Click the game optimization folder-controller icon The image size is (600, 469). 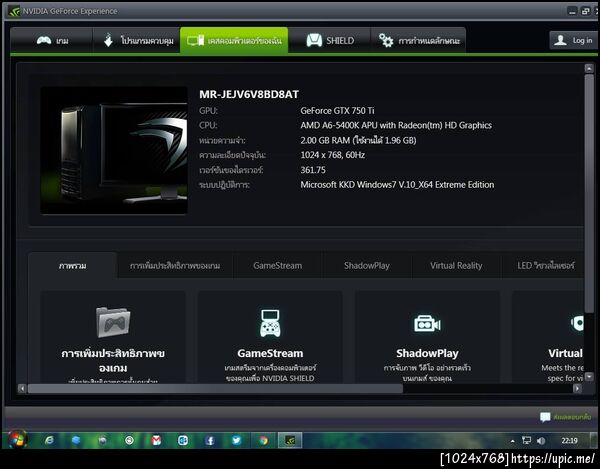point(113,322)
